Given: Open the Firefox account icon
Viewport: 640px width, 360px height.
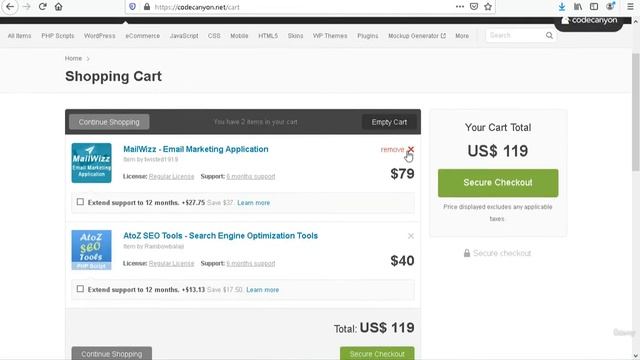Looking at the screenshot, I should coord(610,7).
